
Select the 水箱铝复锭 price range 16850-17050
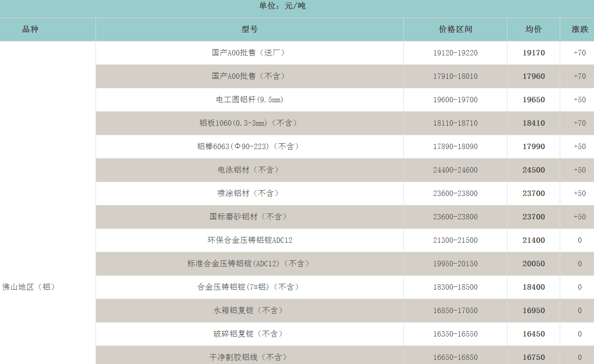pos(455,310)
